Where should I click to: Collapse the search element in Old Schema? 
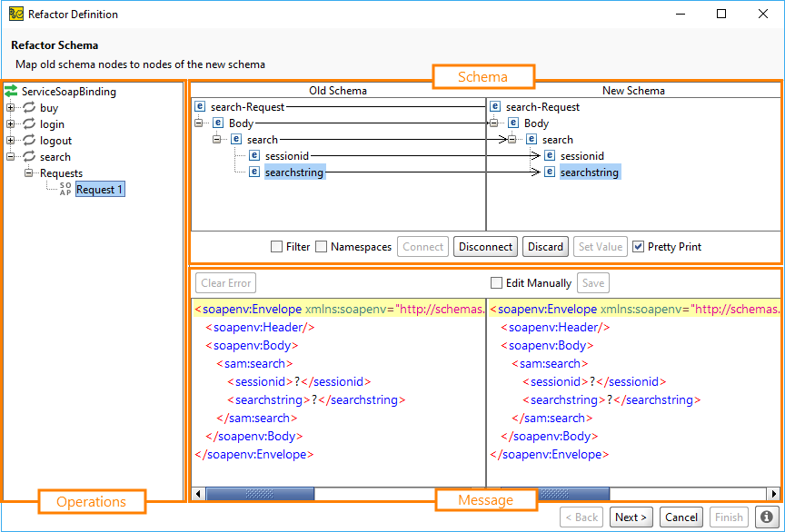click(216, 139)
